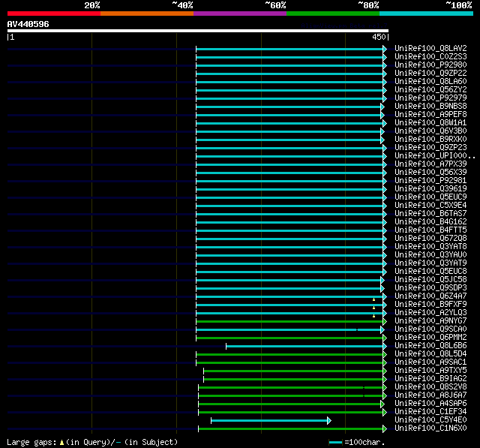Click the green arrowhead of UniRef100_Q6PMM2
The image size is (480, 448).
click(385, 338)
